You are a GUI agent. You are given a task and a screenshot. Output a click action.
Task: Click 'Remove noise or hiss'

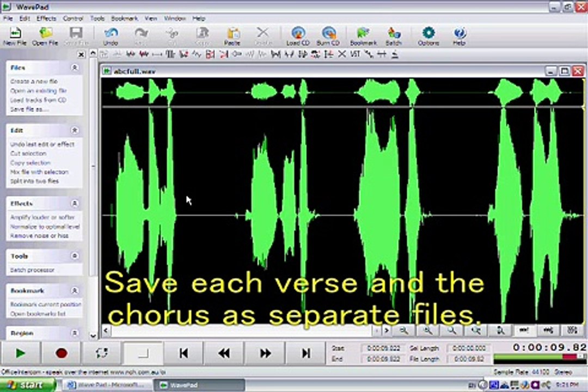pyautogui.click(x=39, y=236)
